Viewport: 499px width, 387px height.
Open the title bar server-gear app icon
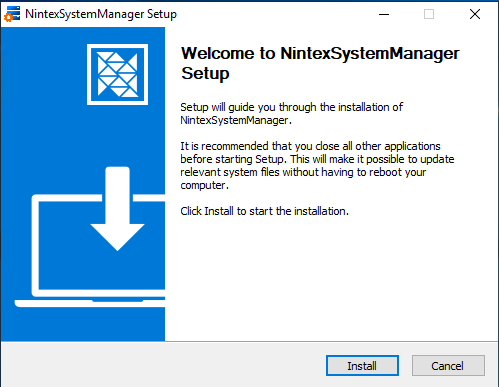[x=12, y=14]
